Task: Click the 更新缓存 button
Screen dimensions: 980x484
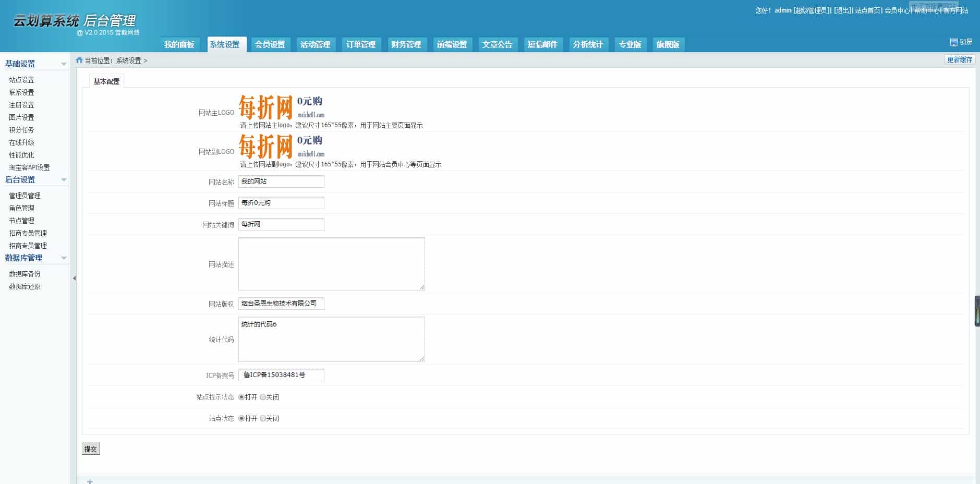Action: (x=960, y=60)
